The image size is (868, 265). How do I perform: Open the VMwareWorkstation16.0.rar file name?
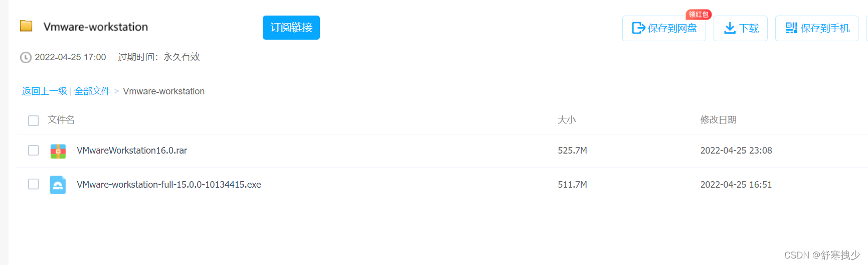pyautogui.click(x=132, y=151)
